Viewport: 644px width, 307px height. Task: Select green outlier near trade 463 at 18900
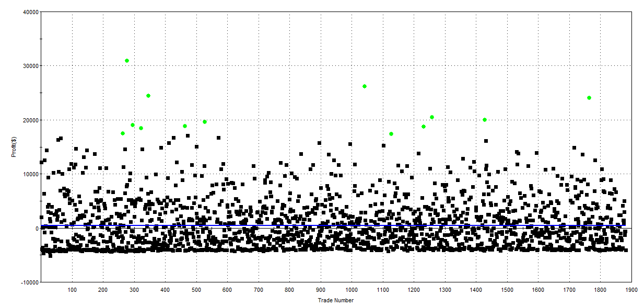[185, 126]
